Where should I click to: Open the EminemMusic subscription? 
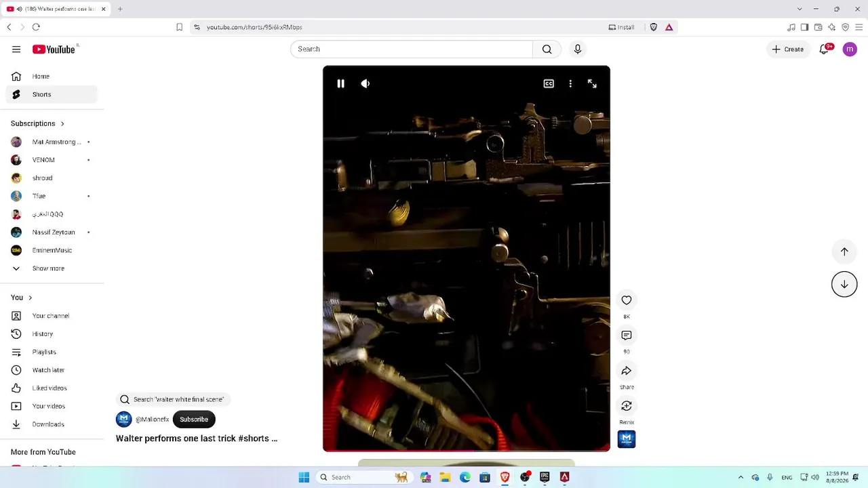(x=52, y=250)
